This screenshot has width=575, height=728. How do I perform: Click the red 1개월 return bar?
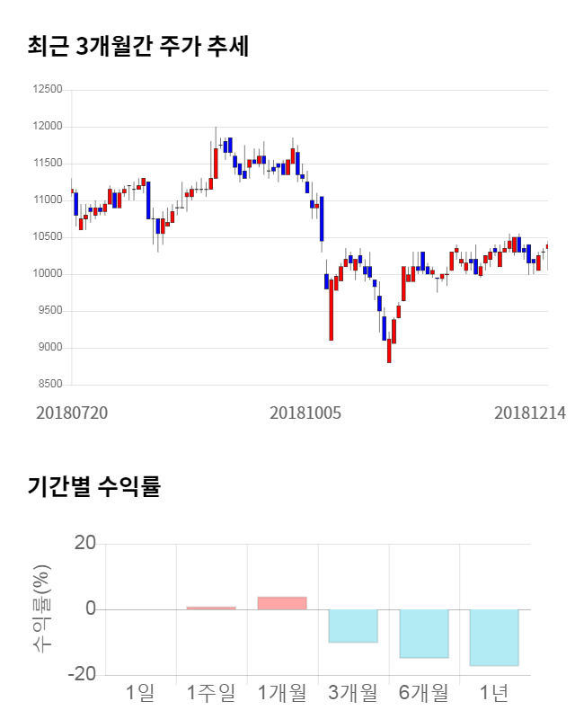(282, 603)
